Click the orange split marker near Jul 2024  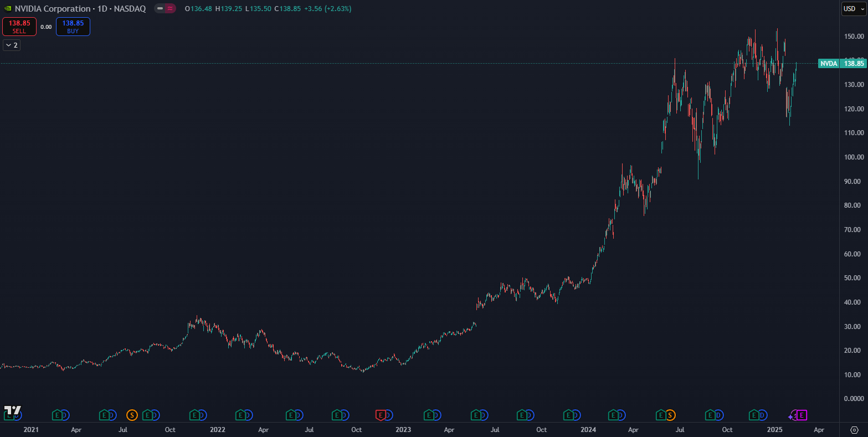pyautogui.click(x=670, y=415)
